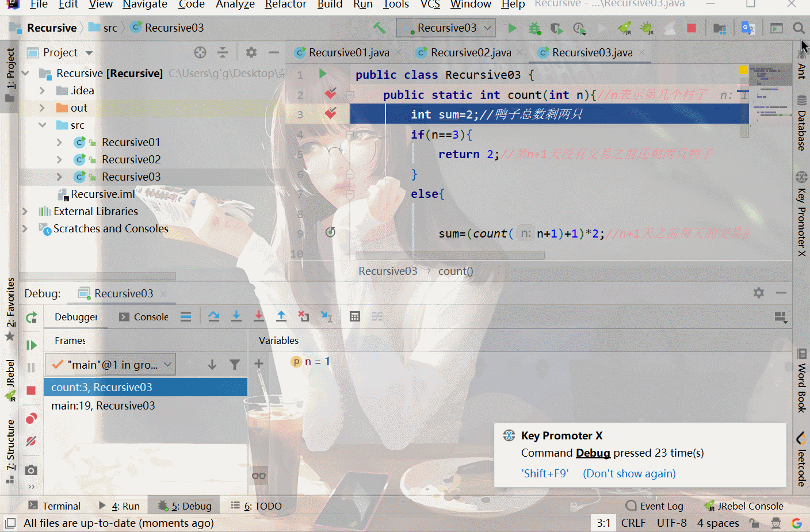Viewport: 810px width, 532px height.
Task: Open the Evaluate Expression calculator icon
Action: pos(355,316)
